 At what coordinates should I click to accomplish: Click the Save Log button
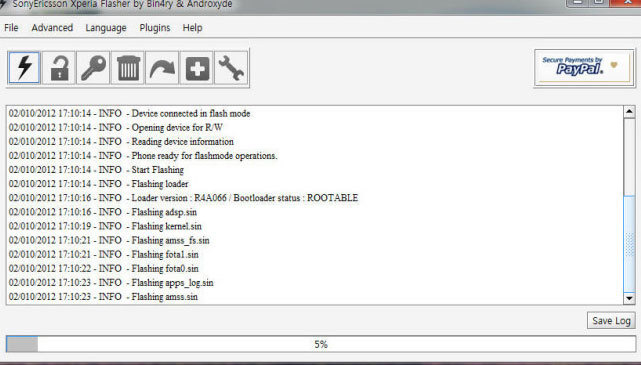[611, 321]
